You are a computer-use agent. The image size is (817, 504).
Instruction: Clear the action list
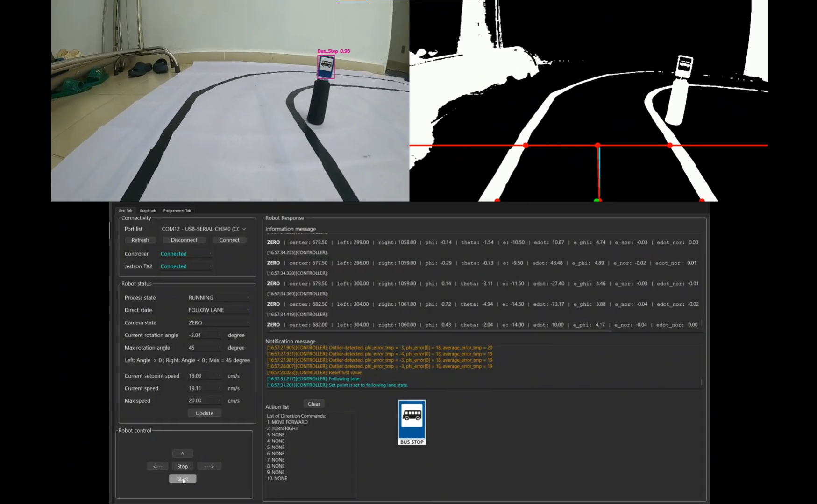coord(314,404)
